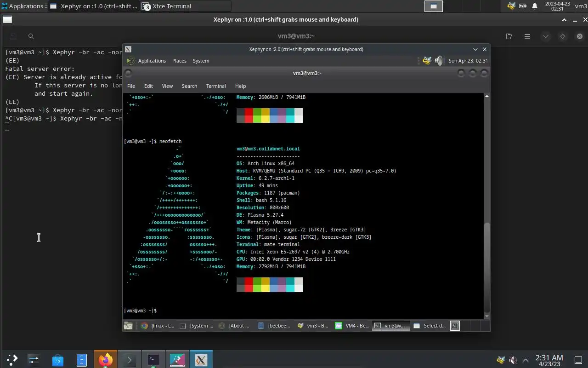Switch to vm3@v... terminal task in MATE panel
The height and width of the screenshot is (368, 588).
(x=391, y=326)
